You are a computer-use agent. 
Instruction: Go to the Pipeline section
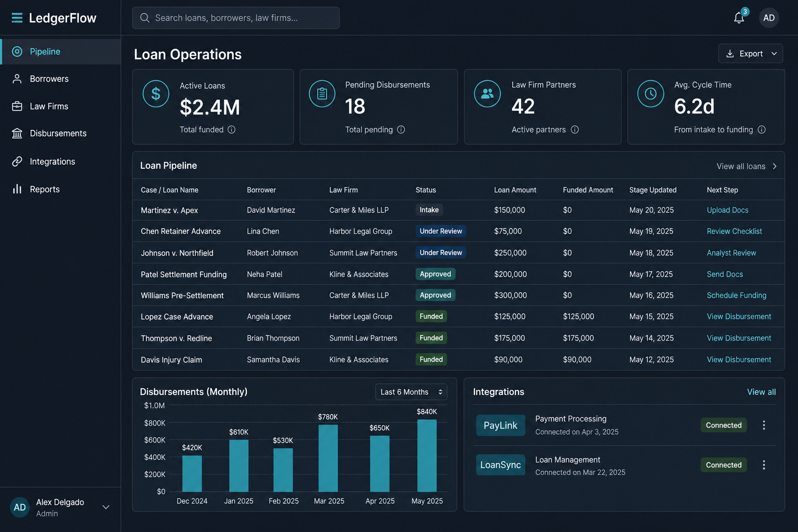[60, 51]
